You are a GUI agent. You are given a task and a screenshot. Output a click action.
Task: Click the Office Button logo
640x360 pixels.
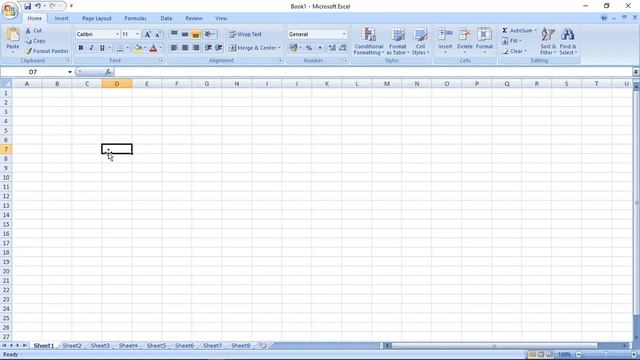point(10,11)
